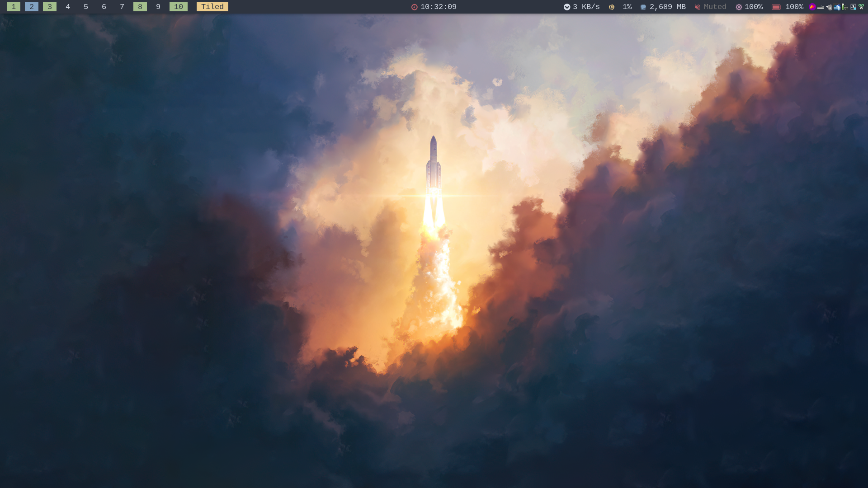Click the muted speaker icon
The image size is (868, 488).
coord(698,7)
